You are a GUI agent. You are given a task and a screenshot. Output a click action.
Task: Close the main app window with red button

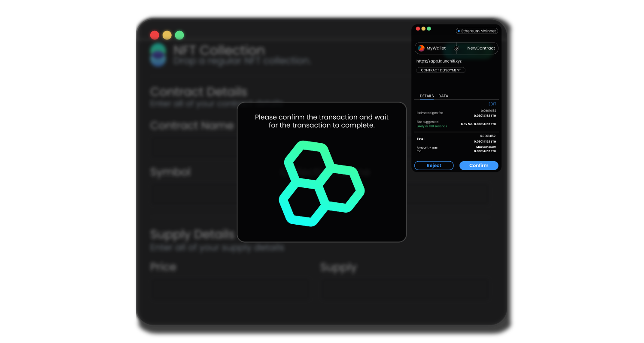click(155, 35)
